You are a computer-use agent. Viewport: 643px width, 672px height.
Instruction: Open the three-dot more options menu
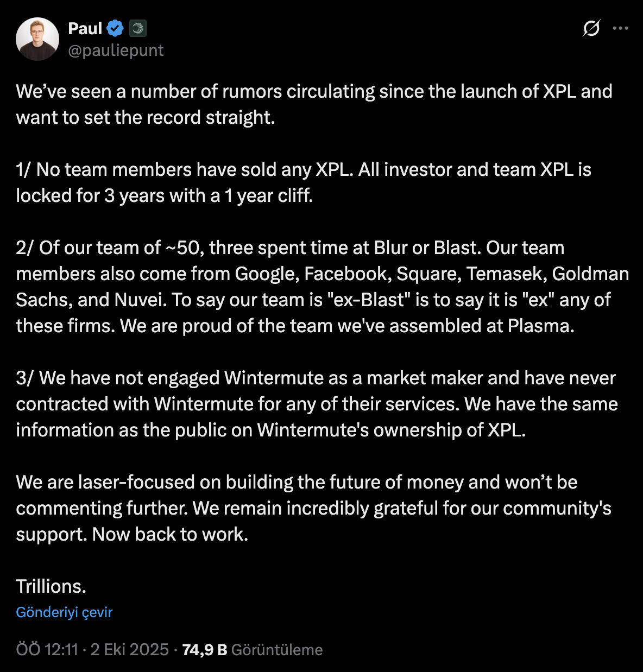[620, 28]
